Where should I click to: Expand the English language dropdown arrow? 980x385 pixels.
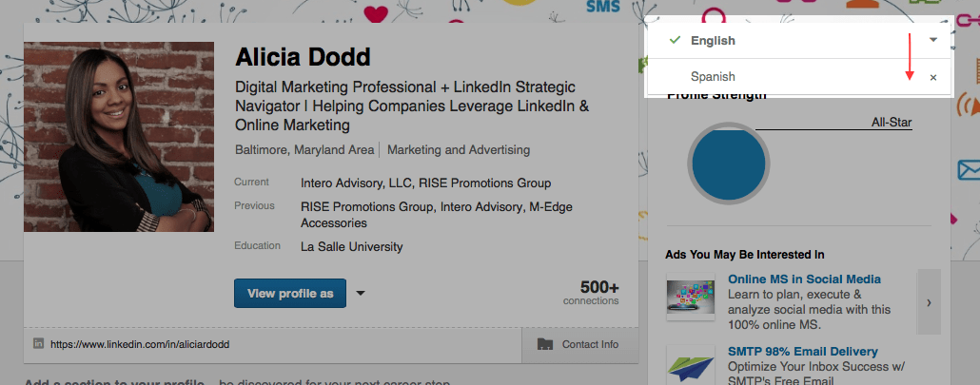point(933,40)
